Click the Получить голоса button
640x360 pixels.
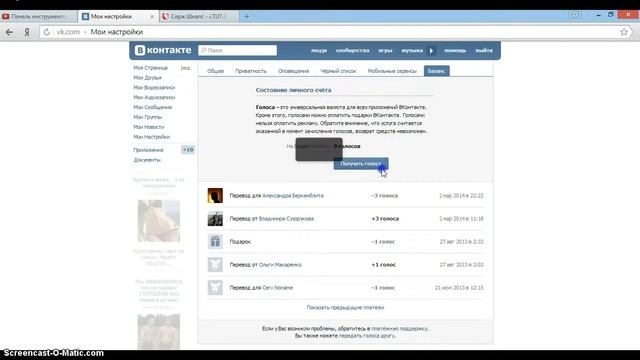361,164
